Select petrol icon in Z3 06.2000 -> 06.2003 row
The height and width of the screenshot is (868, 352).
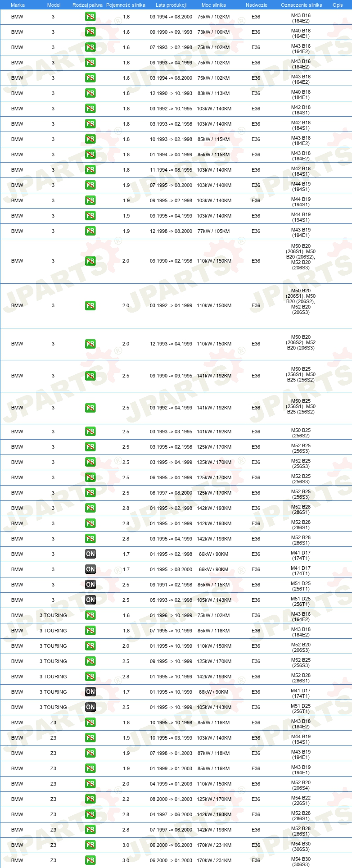90,845
